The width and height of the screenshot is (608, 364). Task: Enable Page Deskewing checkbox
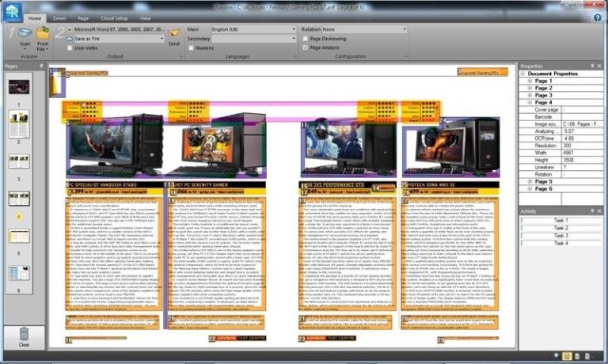(x=306, y=39)
